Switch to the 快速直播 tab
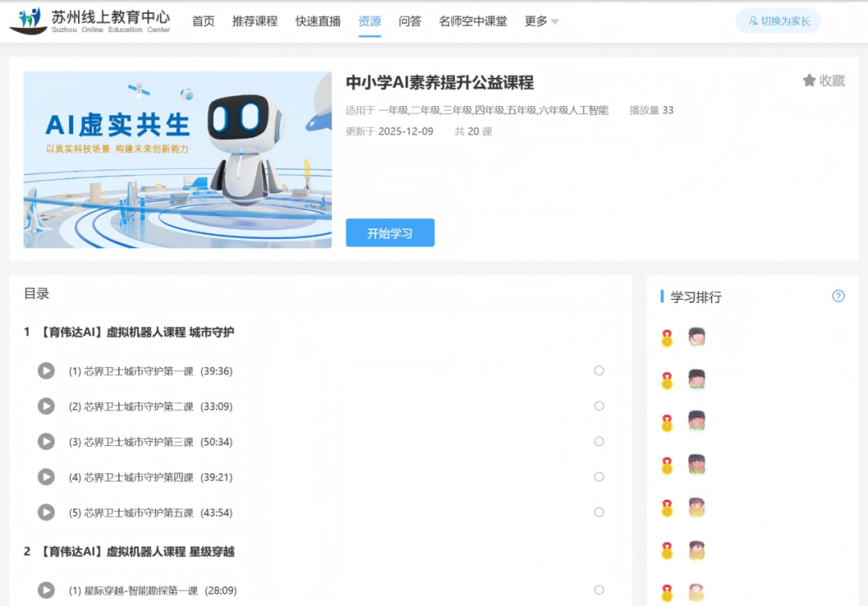Screen dimensions: 868x606 pos(318,22)
